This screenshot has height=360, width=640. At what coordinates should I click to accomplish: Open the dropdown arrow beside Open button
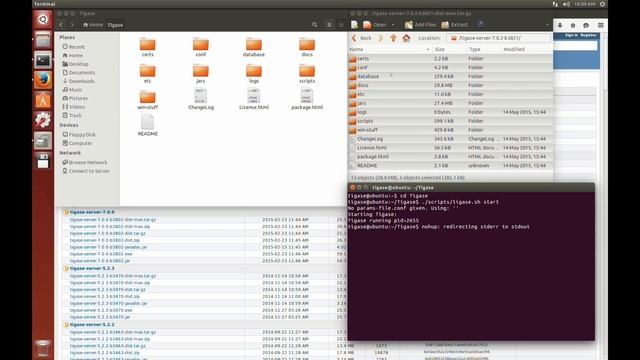(393, 25)
